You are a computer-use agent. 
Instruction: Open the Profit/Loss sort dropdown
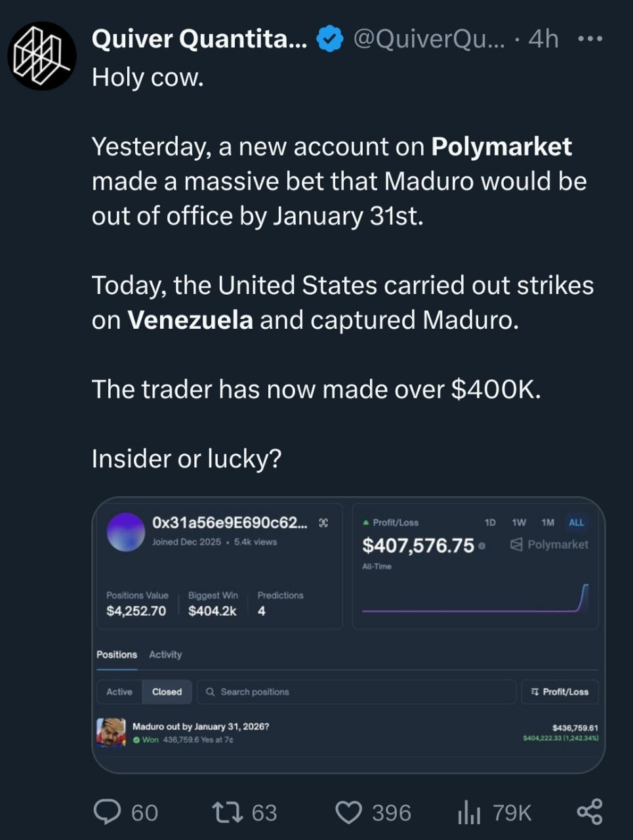tap(560, 692)
